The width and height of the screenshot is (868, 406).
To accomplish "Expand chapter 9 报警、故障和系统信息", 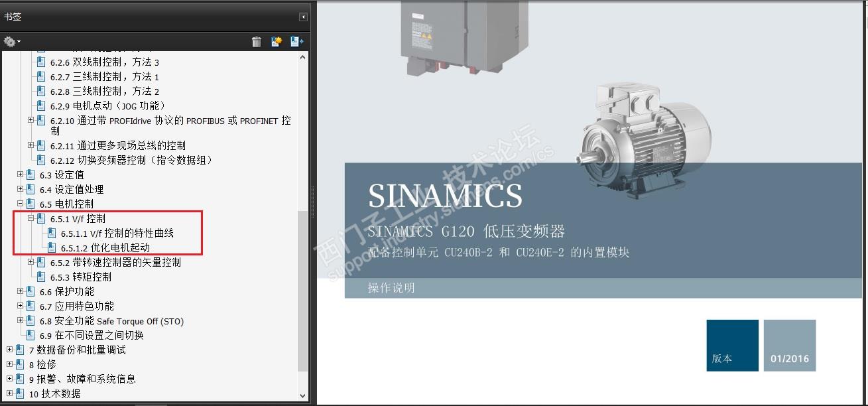I will tap(9, 378).
